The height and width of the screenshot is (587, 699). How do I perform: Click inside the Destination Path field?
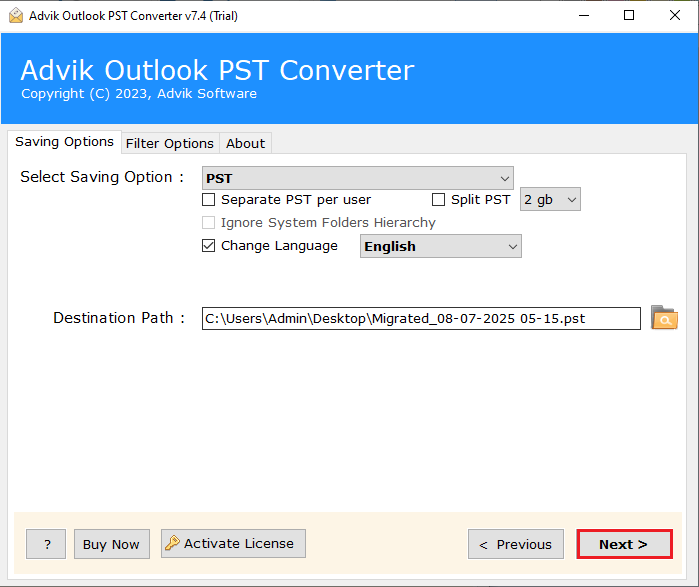coord(421,319)
